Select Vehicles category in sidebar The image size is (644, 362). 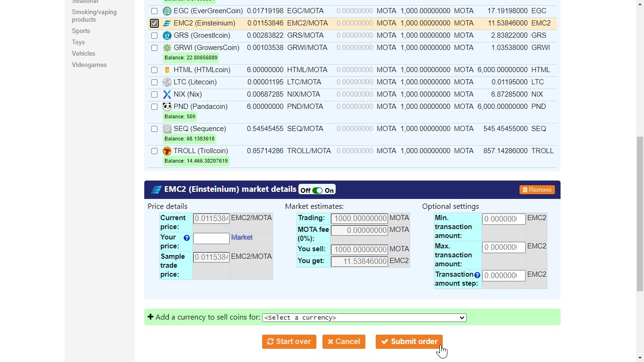click(x=83, y=53)
